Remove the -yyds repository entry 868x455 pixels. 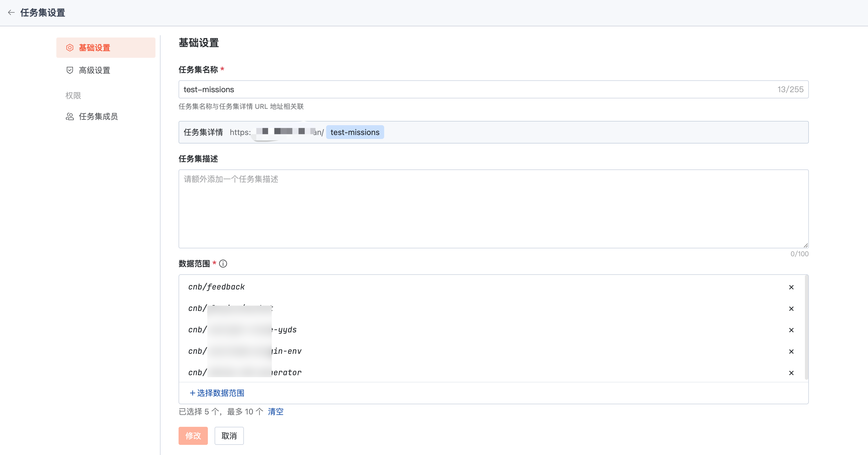coord(791,330)
